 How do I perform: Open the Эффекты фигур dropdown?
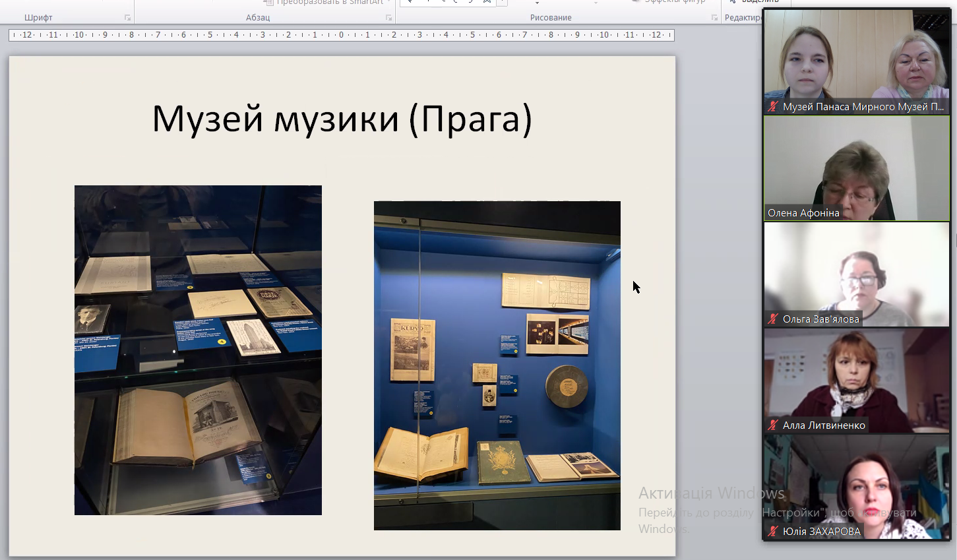pyautogui.click(x=674, y=3)
